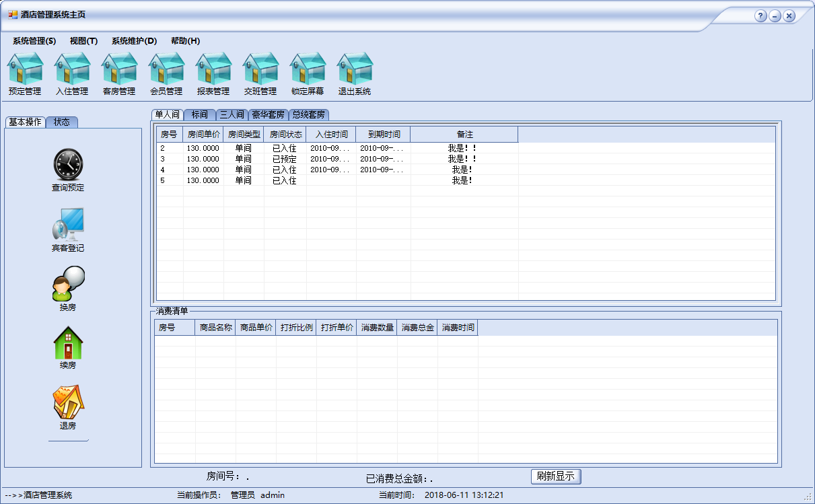The width and height of the screenshot is (815, 504).
Task: Click 房号 header in 消费清单 table
Action: tap(175, 328)
